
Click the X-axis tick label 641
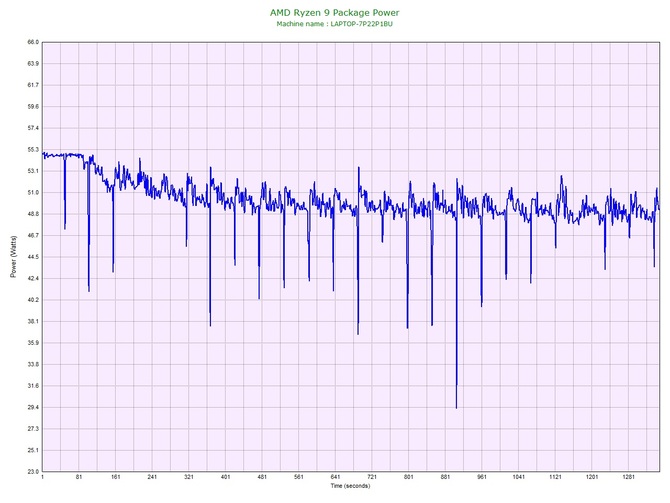[335, 477]
